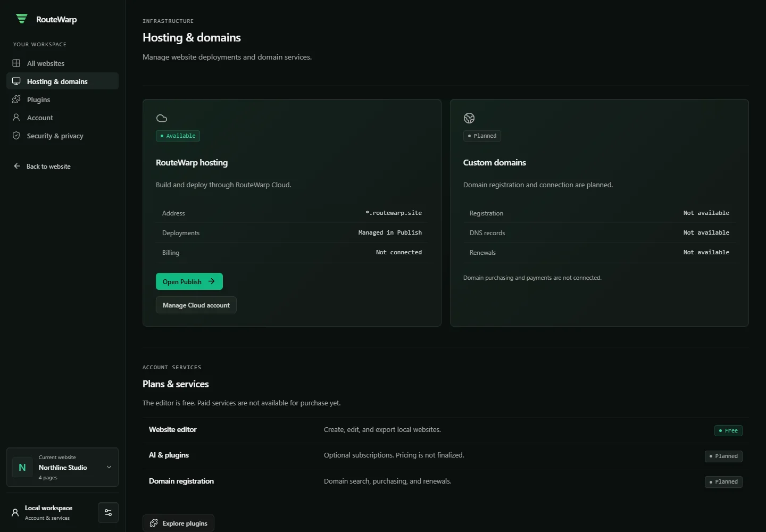Click the Billing Not connected value

click(399, 252)
